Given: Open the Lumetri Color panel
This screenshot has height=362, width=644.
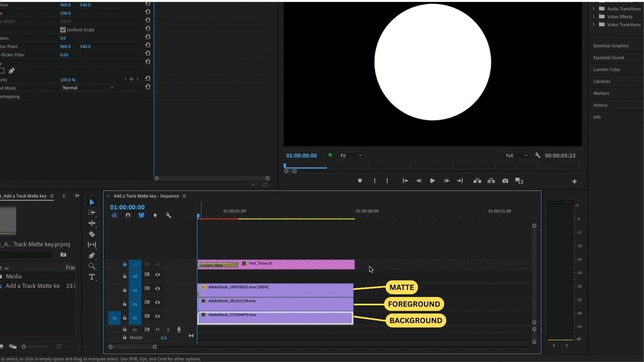Looking at the screenshot, I should point(606,70).
